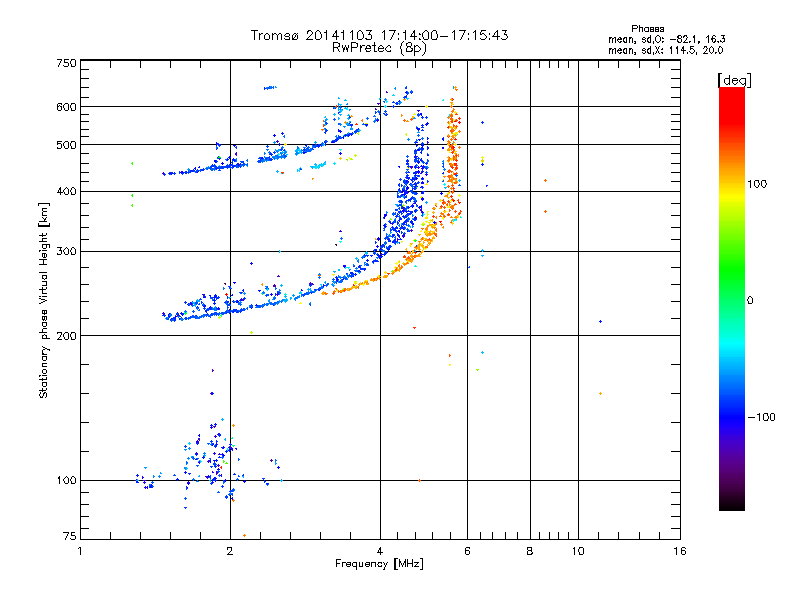Screen dimensions: 800x600
Task: Click the 'Stationary phase Virtual Height [km]' axis label
Action: click(44, 300)
